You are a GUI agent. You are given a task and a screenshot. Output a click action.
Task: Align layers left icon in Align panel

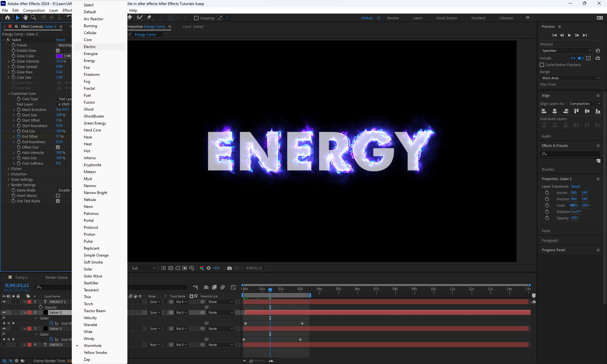tap(544, 111)
